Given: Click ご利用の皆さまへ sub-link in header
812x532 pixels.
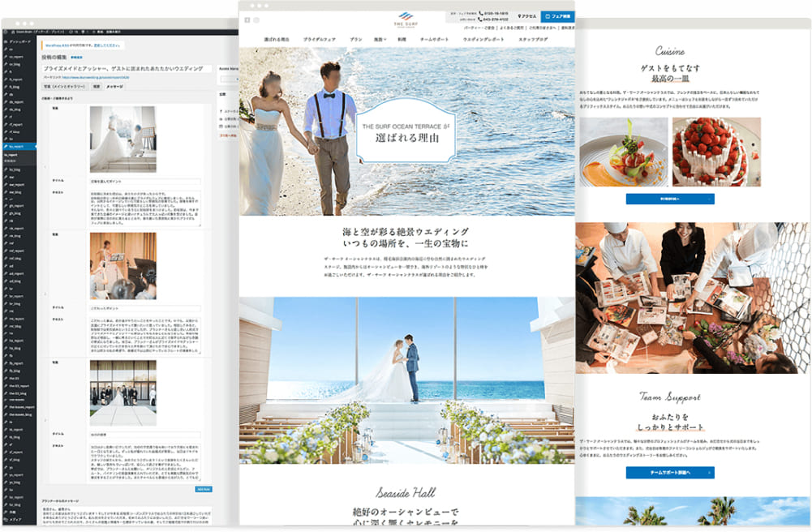Looking at the screenshot, I should coord(542,28).
